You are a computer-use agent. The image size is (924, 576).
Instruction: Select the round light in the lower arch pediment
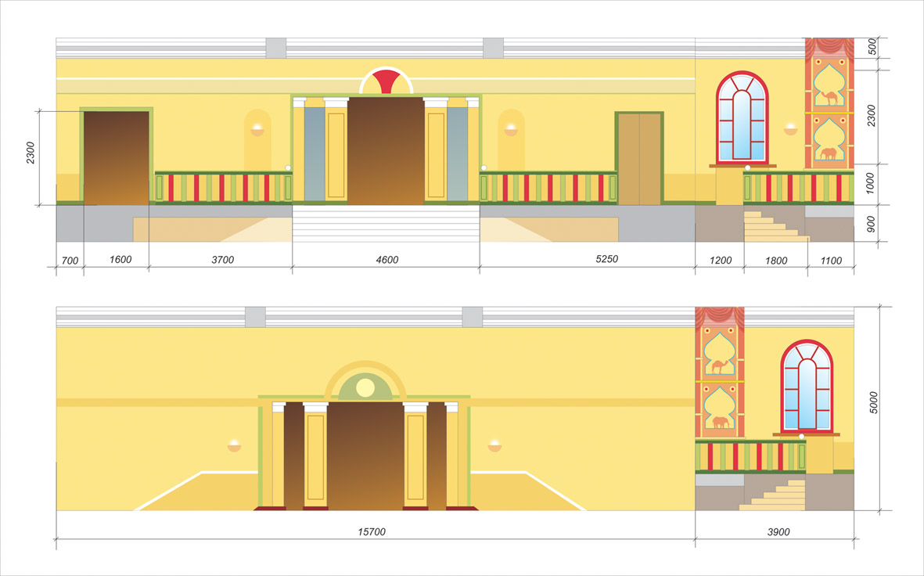coord(365,387)
